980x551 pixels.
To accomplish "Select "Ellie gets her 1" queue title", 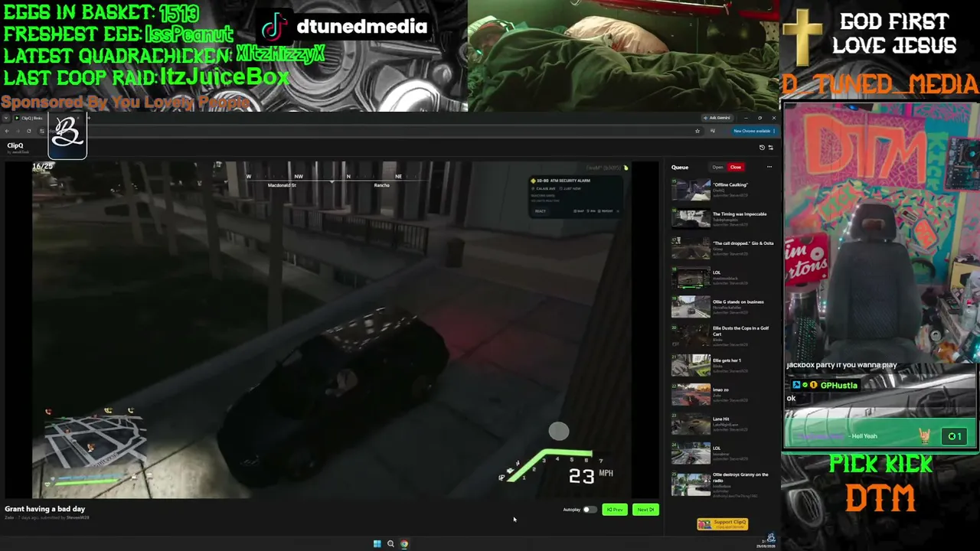I will [x=727, y=360].
